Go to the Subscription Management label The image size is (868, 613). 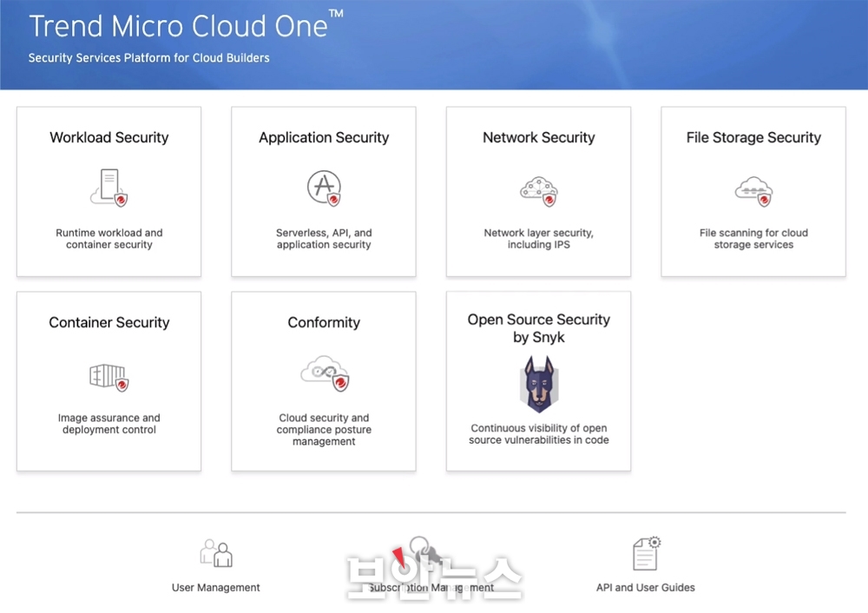pyautogui.click(x=431, y=588)
